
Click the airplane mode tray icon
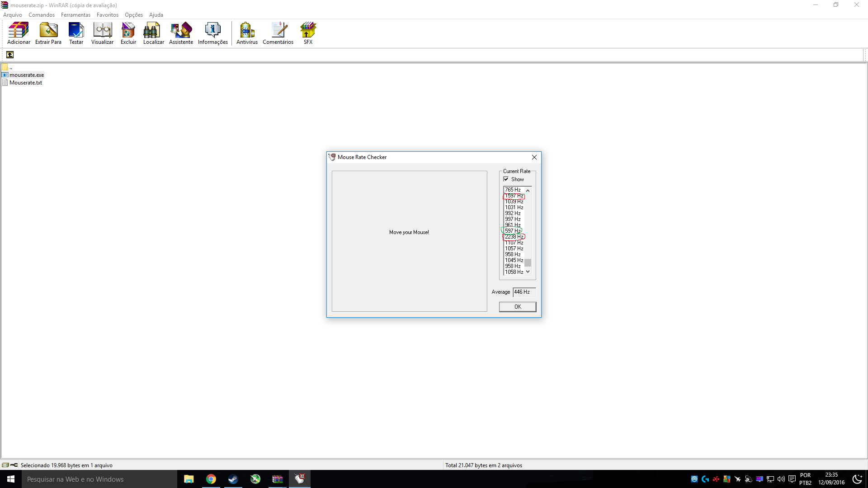pyautogui.click(x=738, y=479)
